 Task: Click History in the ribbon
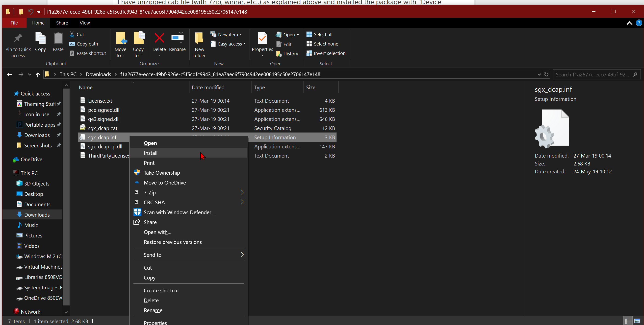[x=287, y=54]
